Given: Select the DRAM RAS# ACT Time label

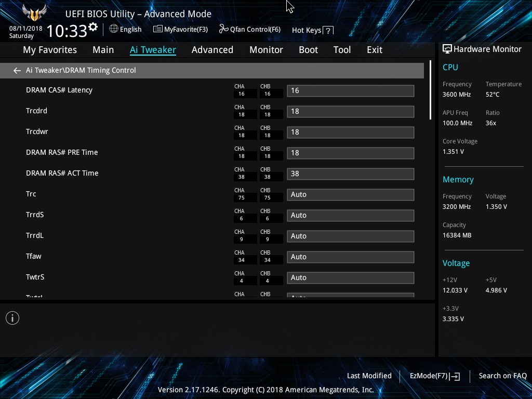Looking at the screenshot, I should coord(62,174).
